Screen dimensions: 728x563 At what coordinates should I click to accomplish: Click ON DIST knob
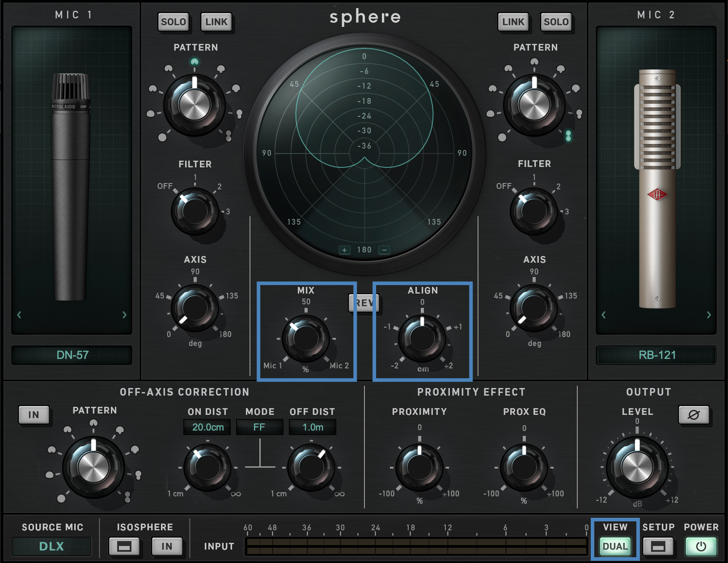click(207, 467)
